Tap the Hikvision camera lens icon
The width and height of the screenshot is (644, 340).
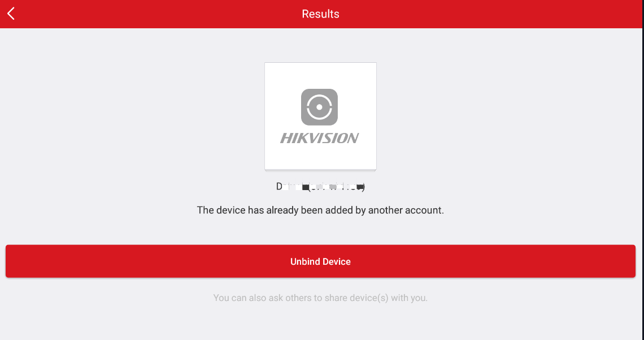tap(319, 107)
